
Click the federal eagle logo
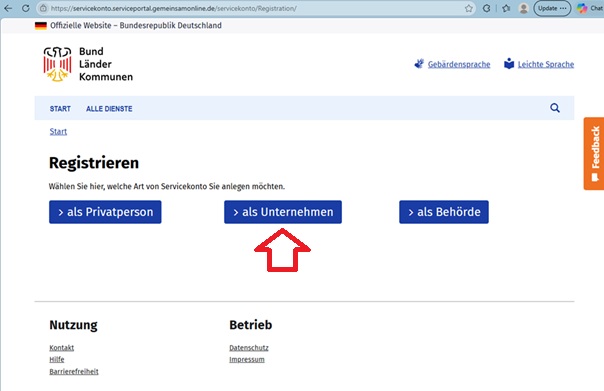(57, 64)
